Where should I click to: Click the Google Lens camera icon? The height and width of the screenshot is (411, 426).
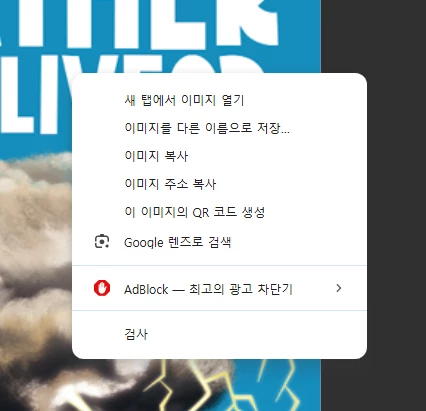point(102,242)
